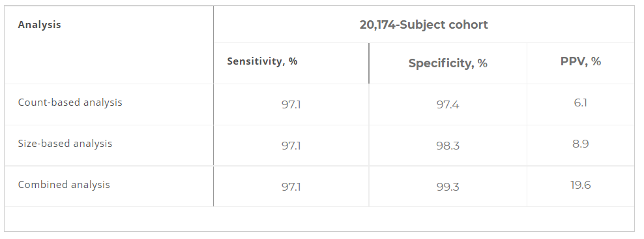Select the 20,174-Subject cohort header
The width and height of the screenshot is (644, 239).
pyautogui.click(x=424, y=25)
